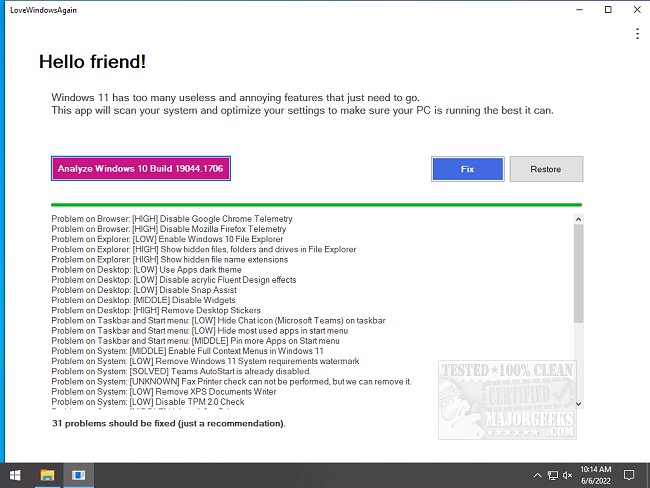Select 'Disable Google Chrome Telemetry' line
The width and height of the screenshot is (650, 488).
(172, 219)
